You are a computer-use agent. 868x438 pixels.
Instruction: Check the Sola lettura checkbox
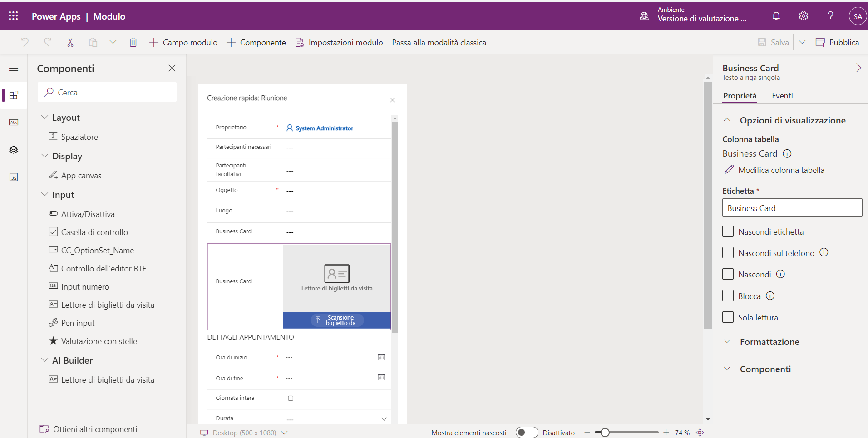[728, 317]
